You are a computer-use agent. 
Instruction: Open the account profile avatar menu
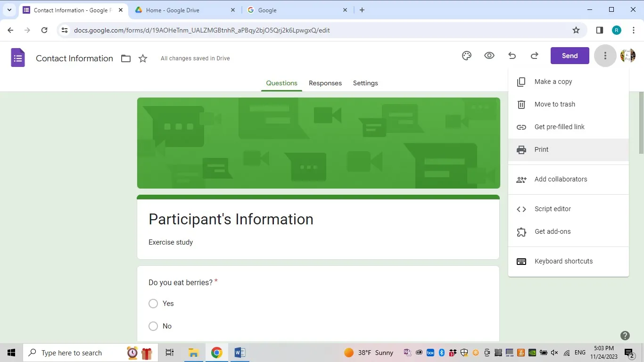[627, 56]
